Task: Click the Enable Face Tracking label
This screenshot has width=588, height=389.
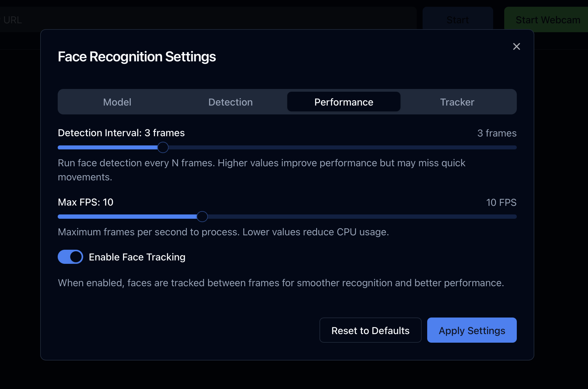Action: [x=137, y=257]
